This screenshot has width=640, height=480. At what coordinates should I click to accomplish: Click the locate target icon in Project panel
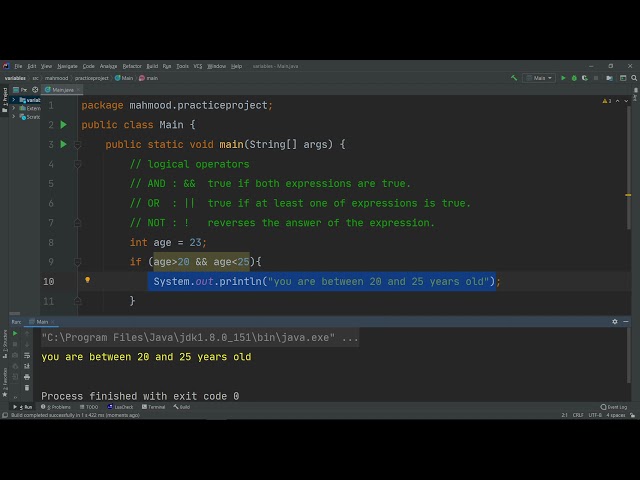pyautogui.click(x=35, y=90)
